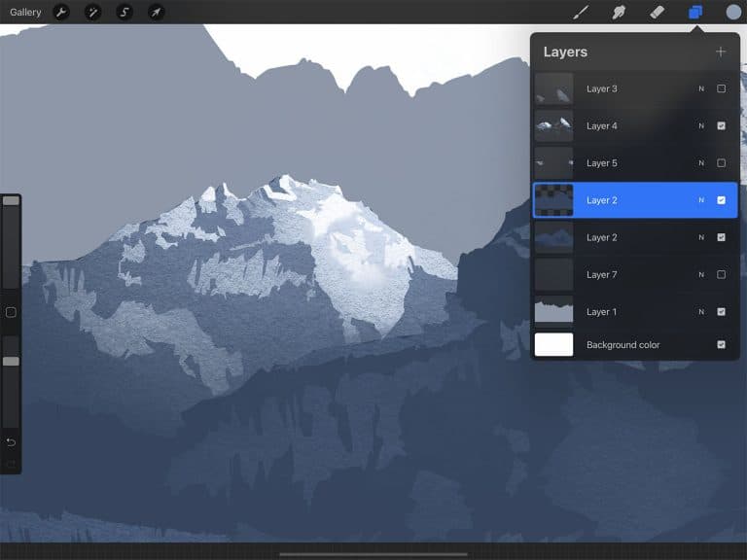Add a new layer with plus button
The height and width of the screenshot is (560, 747).
(x=721, y=52)
